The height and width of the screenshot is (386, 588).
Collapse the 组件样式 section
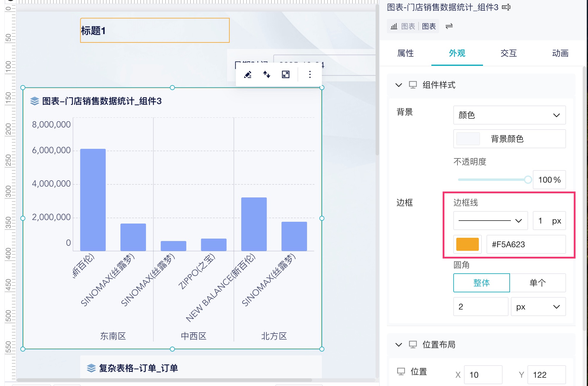[x=399, y=85]
